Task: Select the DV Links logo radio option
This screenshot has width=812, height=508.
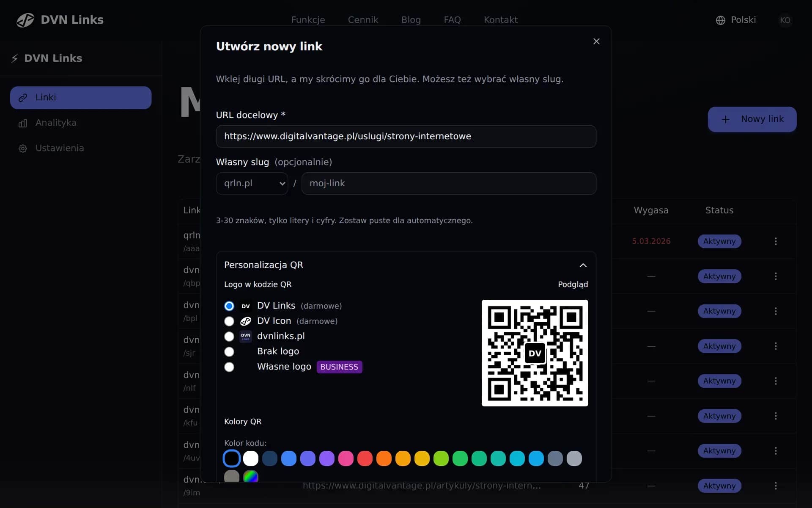Action: [229, 306]
